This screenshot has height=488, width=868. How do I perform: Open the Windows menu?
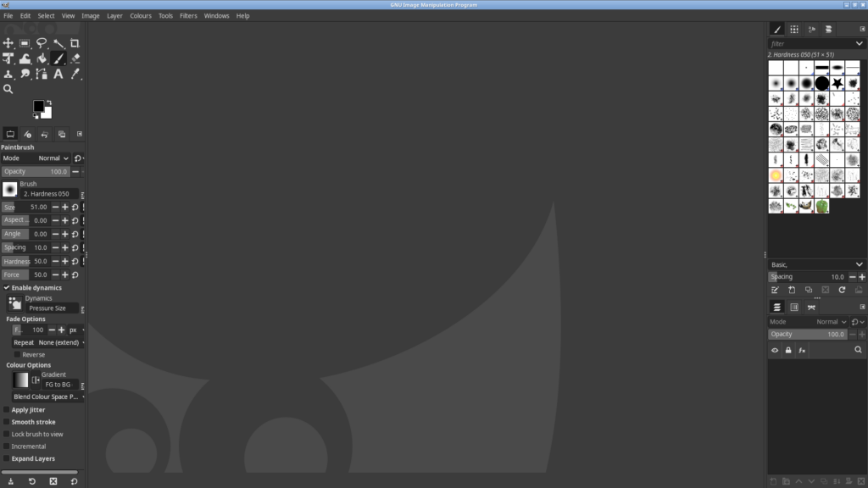[x=216, y=15]
